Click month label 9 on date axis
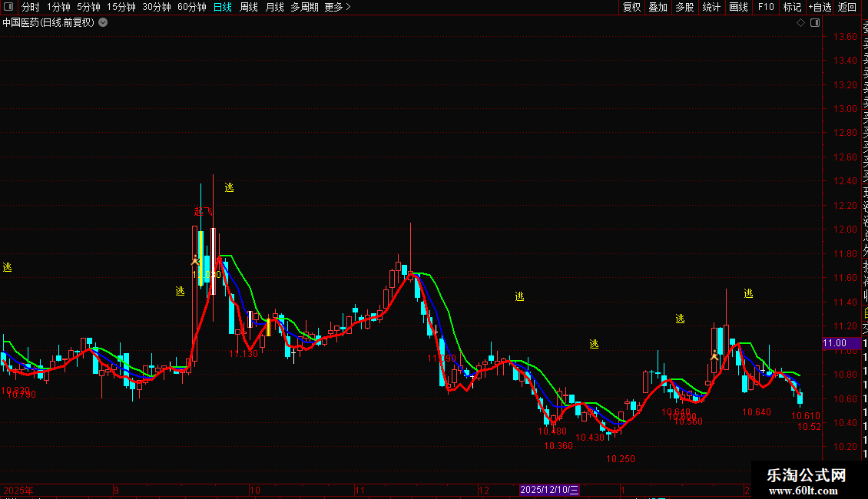 116,490
